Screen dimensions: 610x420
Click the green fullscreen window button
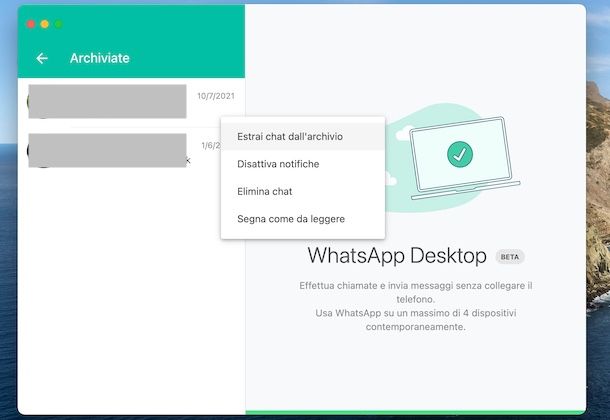click(59, 24)
